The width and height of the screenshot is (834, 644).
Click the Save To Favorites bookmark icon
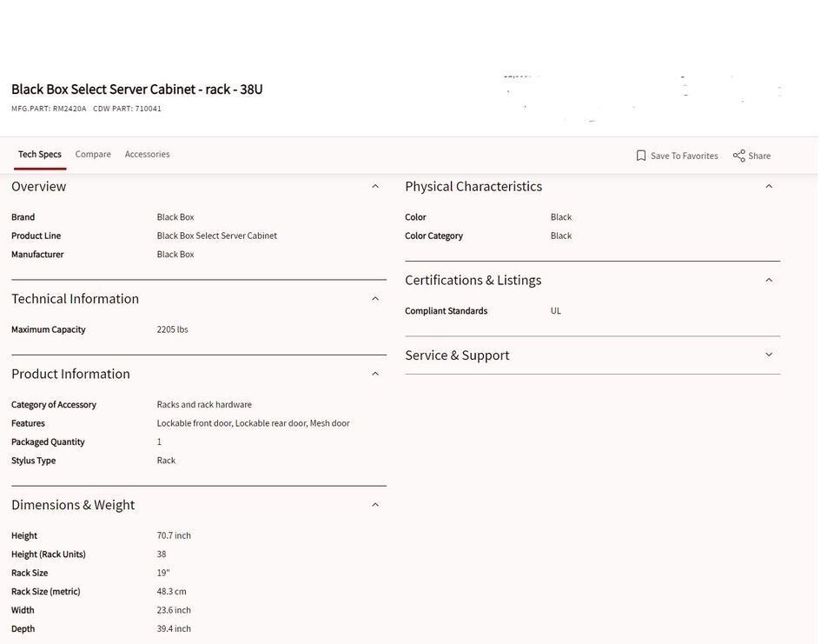tap(641, 156)
